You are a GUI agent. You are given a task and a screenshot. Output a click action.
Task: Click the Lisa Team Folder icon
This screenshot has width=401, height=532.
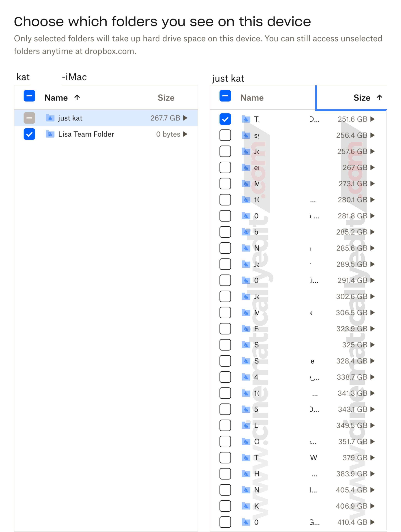50,134
